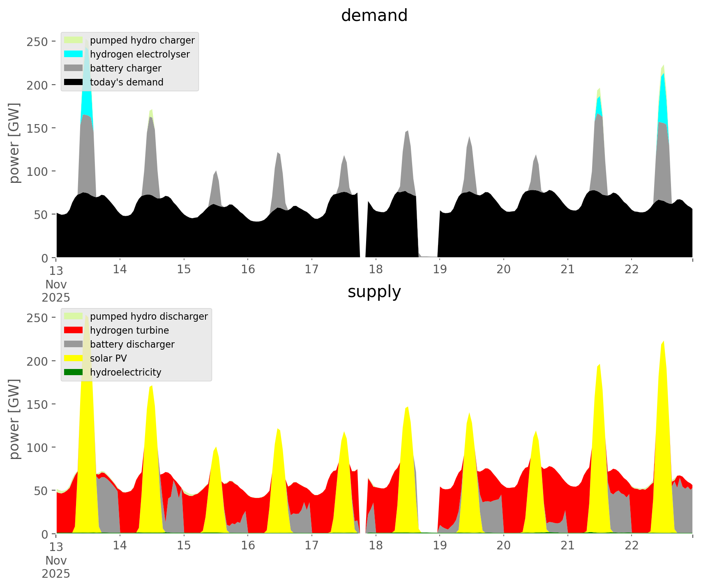Click the grey battery charger legend swatch

tap(74, 68)
